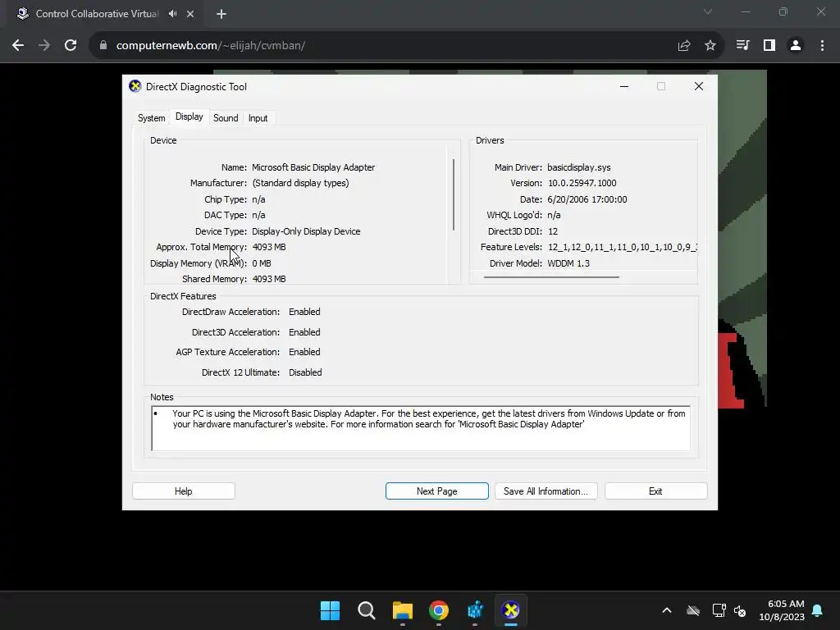Switch to the Input tab
Image resolution: width=840 pixels, height=630 pixels.
258,118
